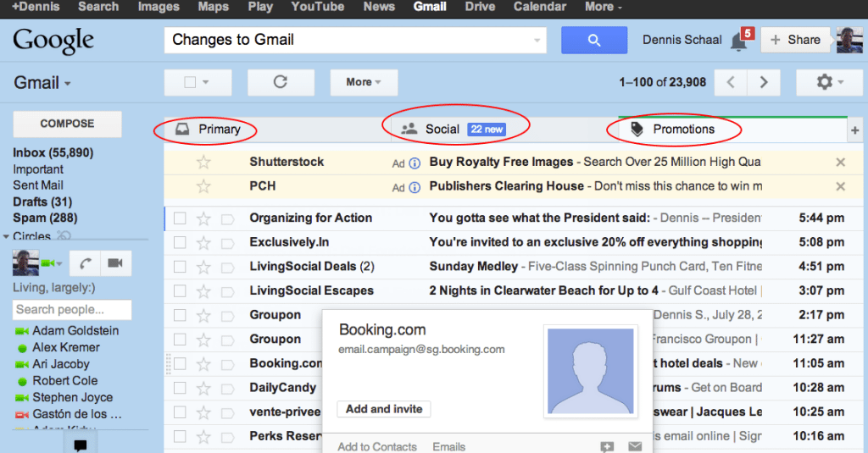Viewport: 868px width, 453px height.
Task: Star the LivingSocial Deals email
Action: [203, 268]
